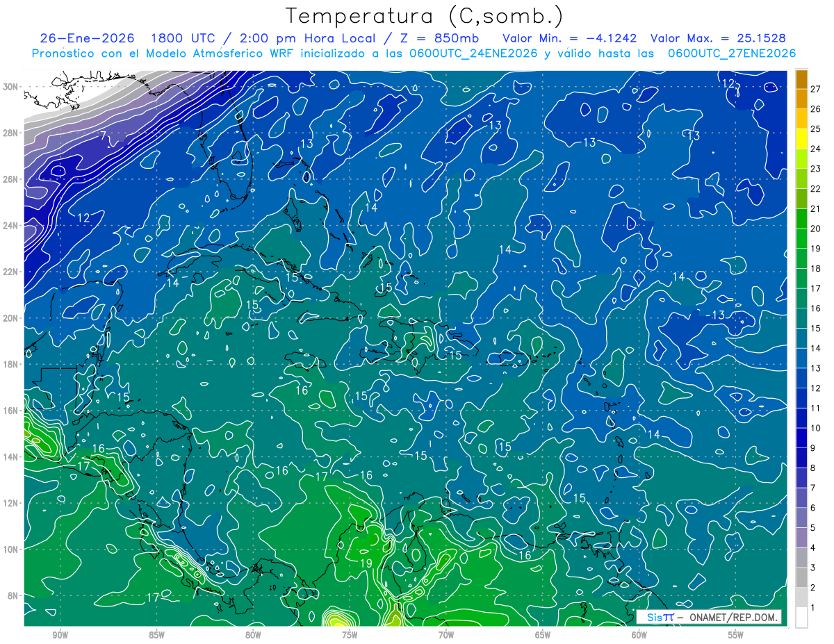This screenshot has width=834, height=644.
Task: Click the 85W longitude axis label
Action: pos(156,636)
